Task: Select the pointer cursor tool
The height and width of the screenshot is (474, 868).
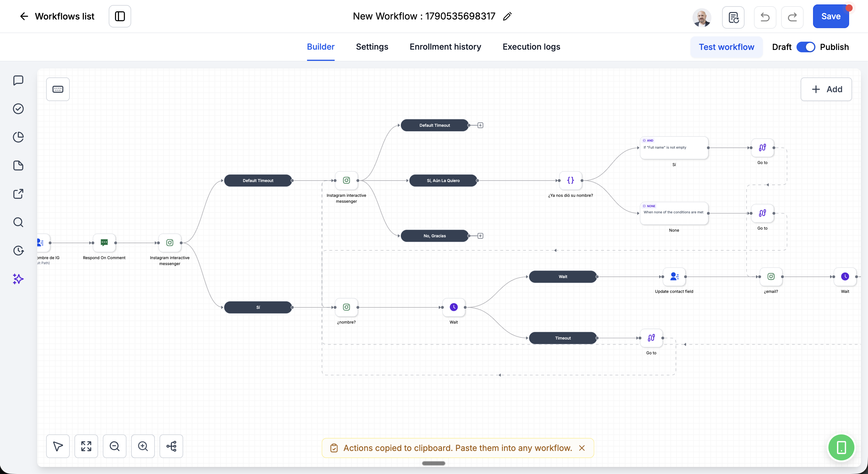Action: (x=58, y=446)
